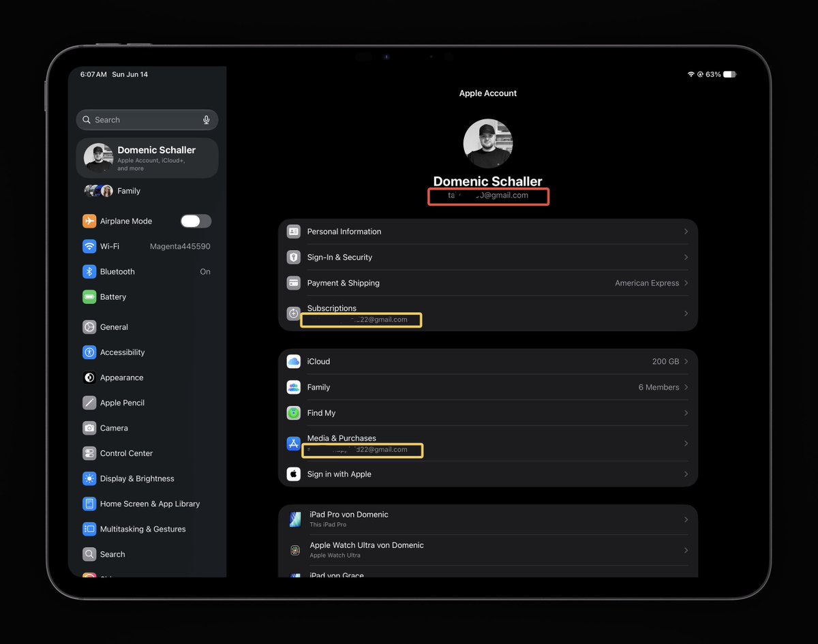Click the Wi-Fi network Magenta445590 value
Screen dimensions: 818x644
[x=180, y=246]
